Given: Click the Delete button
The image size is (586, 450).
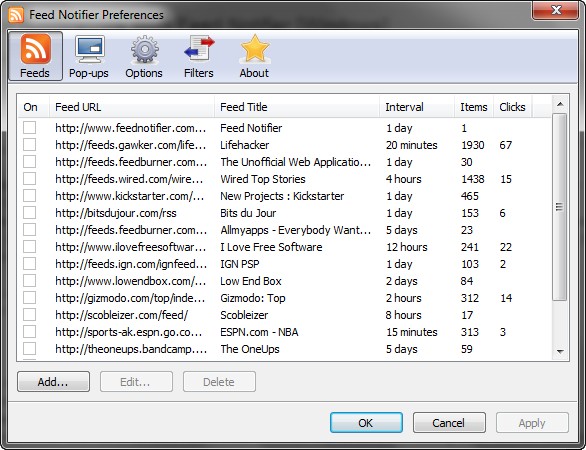Looking at the screenshot, I should [219, 382].
